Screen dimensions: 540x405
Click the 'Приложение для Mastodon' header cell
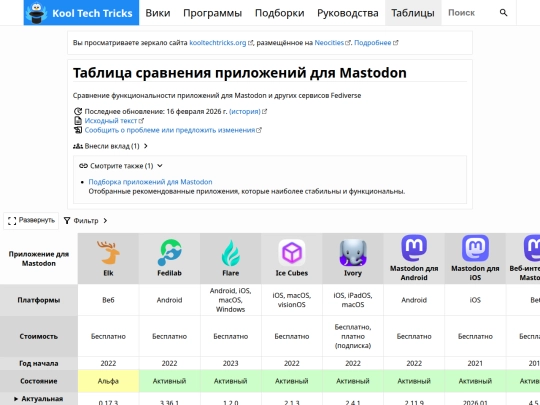tap(39, 259)
